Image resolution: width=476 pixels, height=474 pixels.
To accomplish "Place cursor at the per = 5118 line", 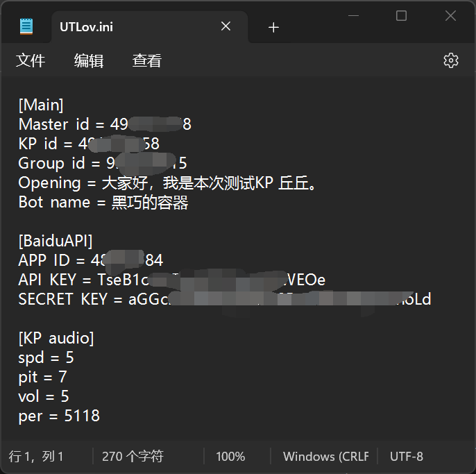I will click(x=59, y=416).
